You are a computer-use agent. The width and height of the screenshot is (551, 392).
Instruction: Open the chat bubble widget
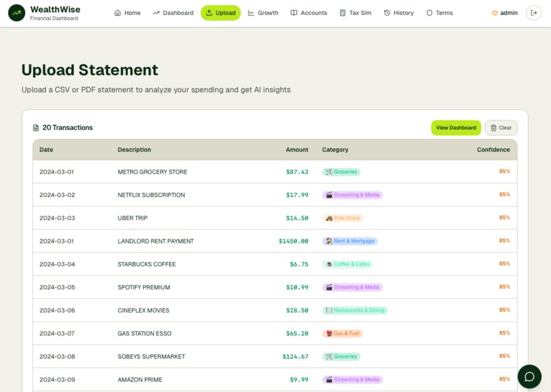coord(529,376)
